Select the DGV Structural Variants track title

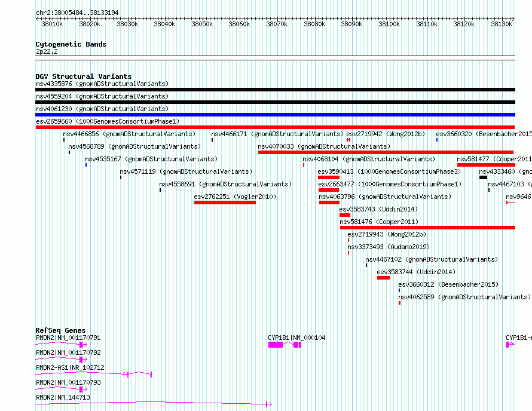(84, 76)
